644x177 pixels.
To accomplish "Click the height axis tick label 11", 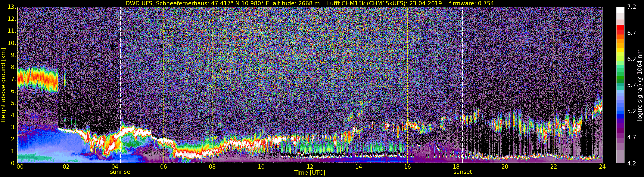I will pos(12,31).
